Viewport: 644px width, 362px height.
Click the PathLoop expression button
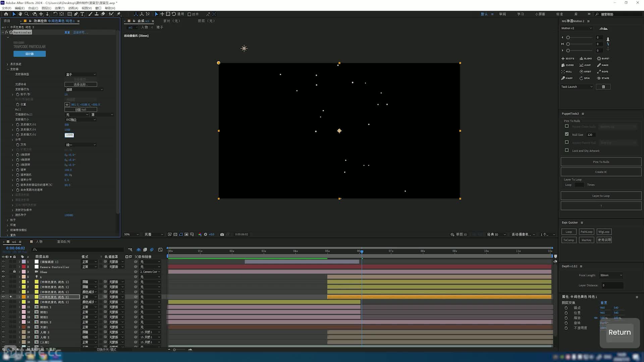(x=586, y=232)
